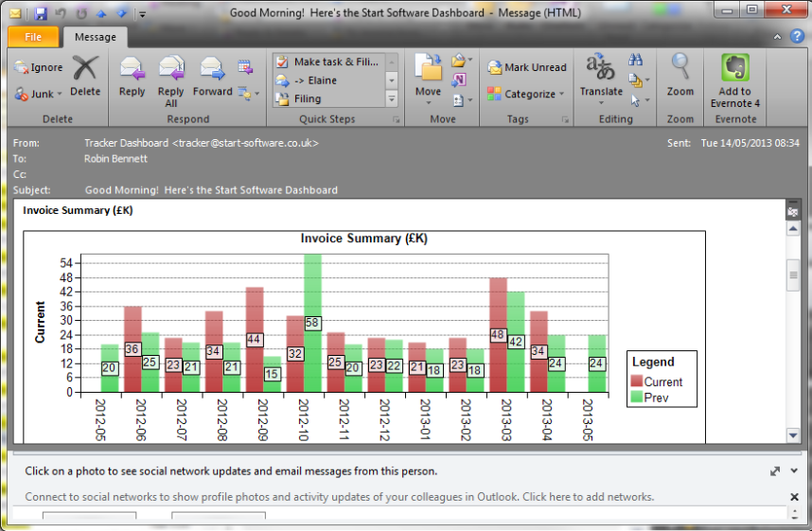Open the move Actions dropdown
The height and width of the screenshot is (531, 812).
click(462, 100)
